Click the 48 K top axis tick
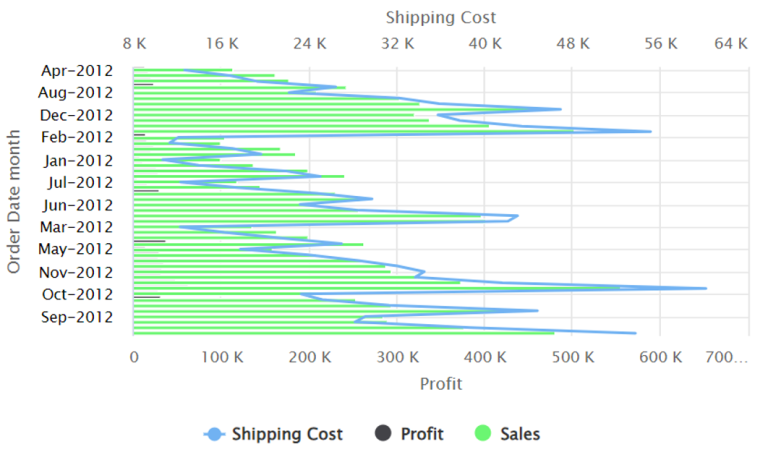 [573, 44]
